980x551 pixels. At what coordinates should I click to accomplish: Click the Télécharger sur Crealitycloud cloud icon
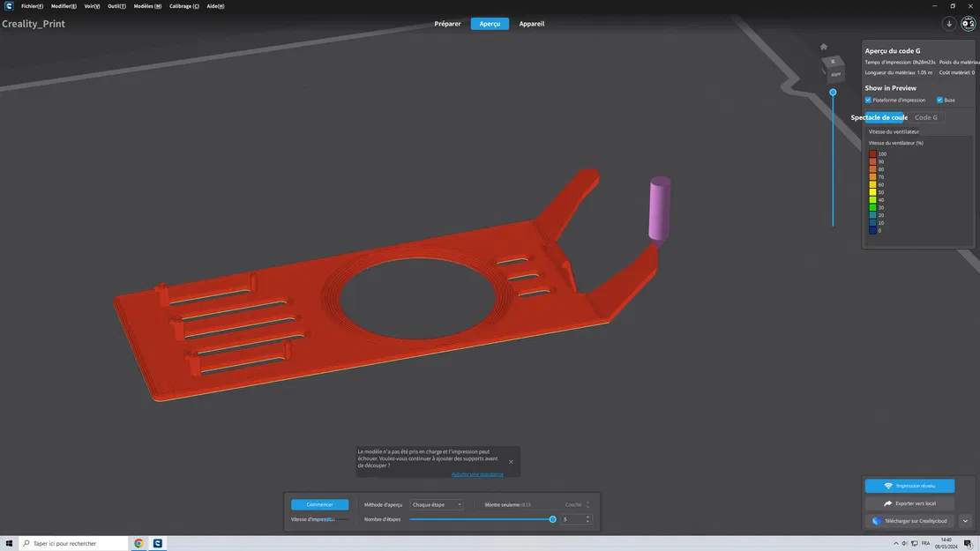pyautogui.click(x=874, y=520)
